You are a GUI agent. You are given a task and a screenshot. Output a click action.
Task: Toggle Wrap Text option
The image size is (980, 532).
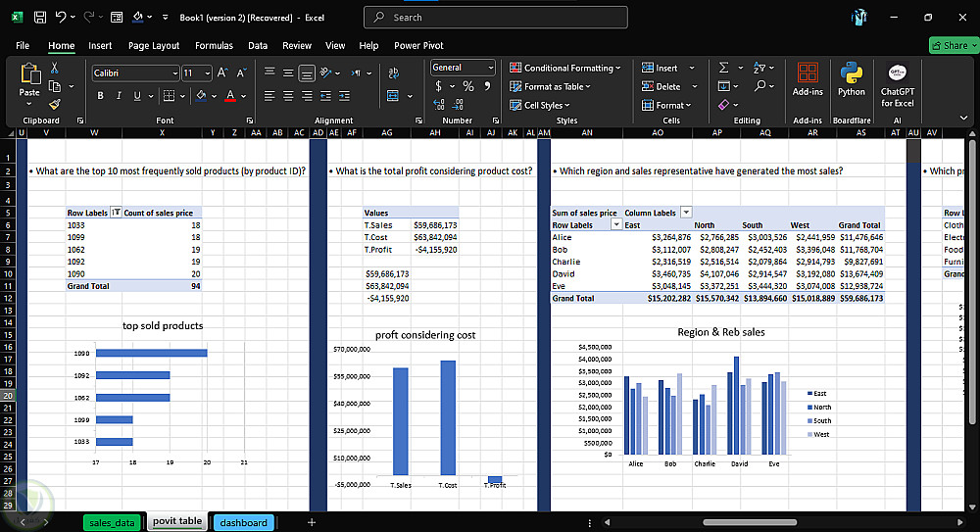tap(394, 73)
